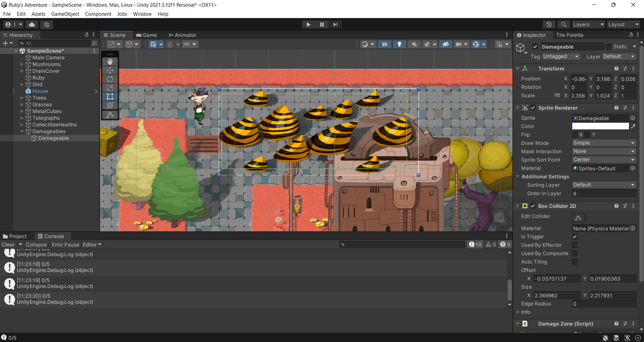The width and height of the screenshot is (644, 342).
Task: Select the Edit Collider custom tool
Action: 110,115
